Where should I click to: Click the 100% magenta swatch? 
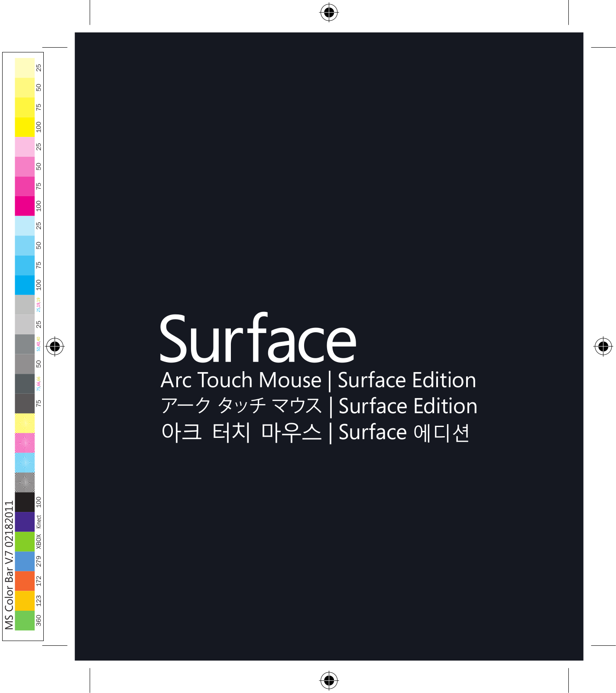[25, 206]
